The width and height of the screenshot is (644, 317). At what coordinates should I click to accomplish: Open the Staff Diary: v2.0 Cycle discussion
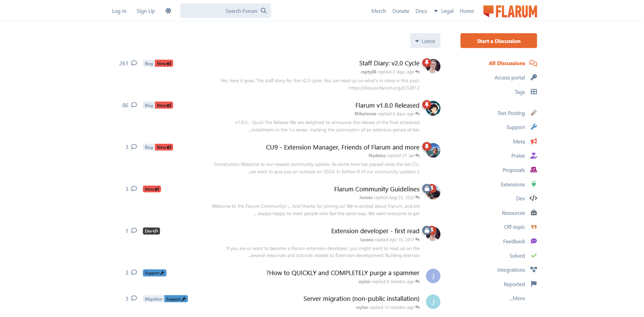pyautogui.click(x=389, y=63)
